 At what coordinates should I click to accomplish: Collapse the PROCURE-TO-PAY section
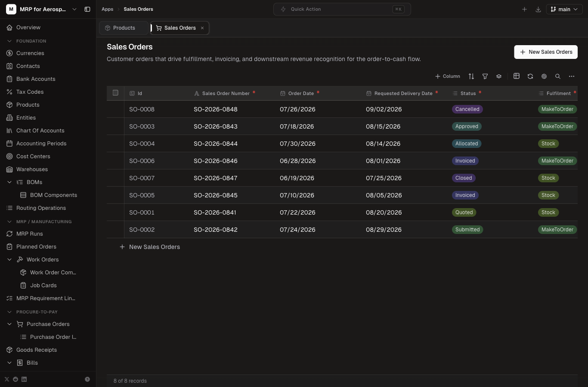coord(9,312)
